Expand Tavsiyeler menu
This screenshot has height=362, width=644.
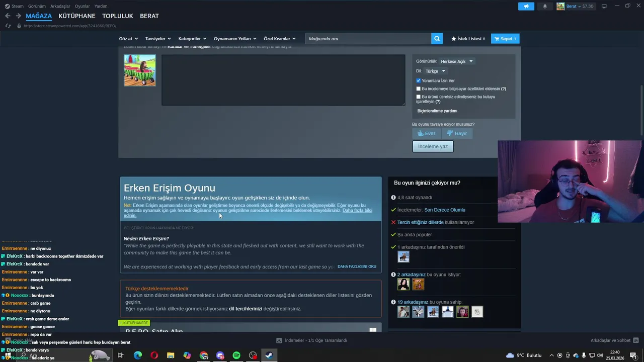pyautogui.click(x=158, y=39)
